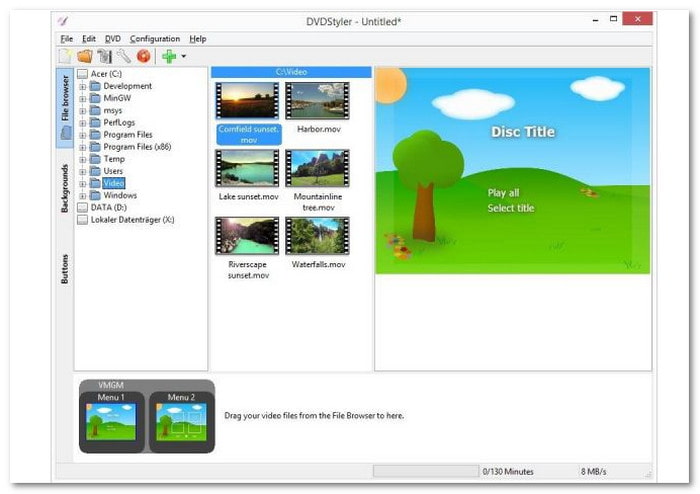This screenshot has height=494, width=700.
Task: Select the Harbor.mov video thumbnail
Action: (x=317, y=100)
